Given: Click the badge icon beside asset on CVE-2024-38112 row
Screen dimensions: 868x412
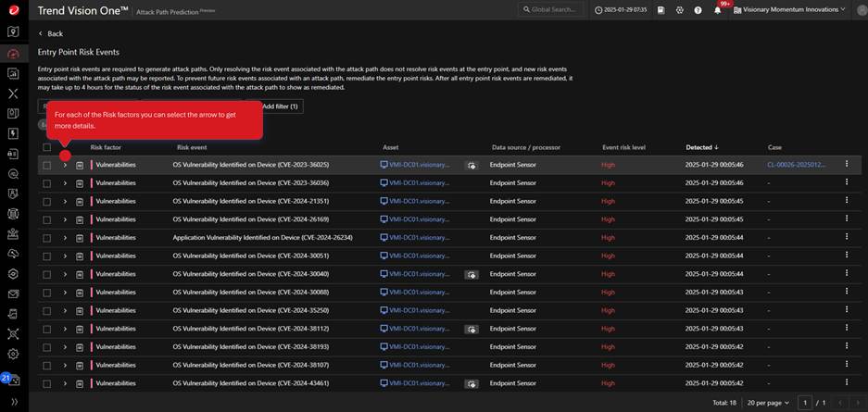Looking at the screenshot, I should click(472, 329).
